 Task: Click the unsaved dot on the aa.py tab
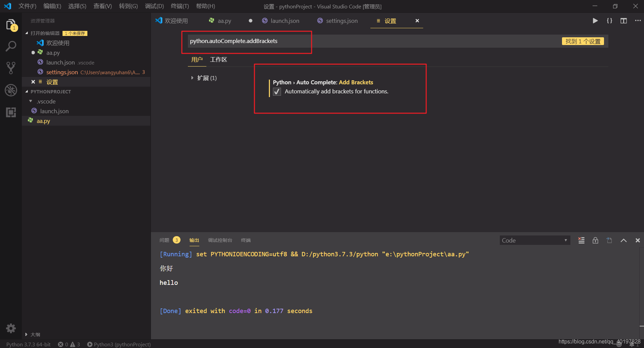(250, 21)
